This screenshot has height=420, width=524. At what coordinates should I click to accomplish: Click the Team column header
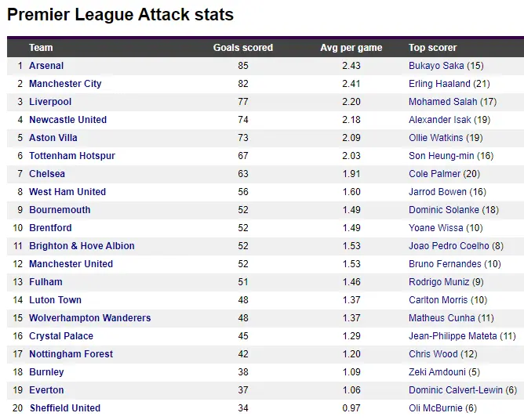pyautogui.click(x=41, y=48)
